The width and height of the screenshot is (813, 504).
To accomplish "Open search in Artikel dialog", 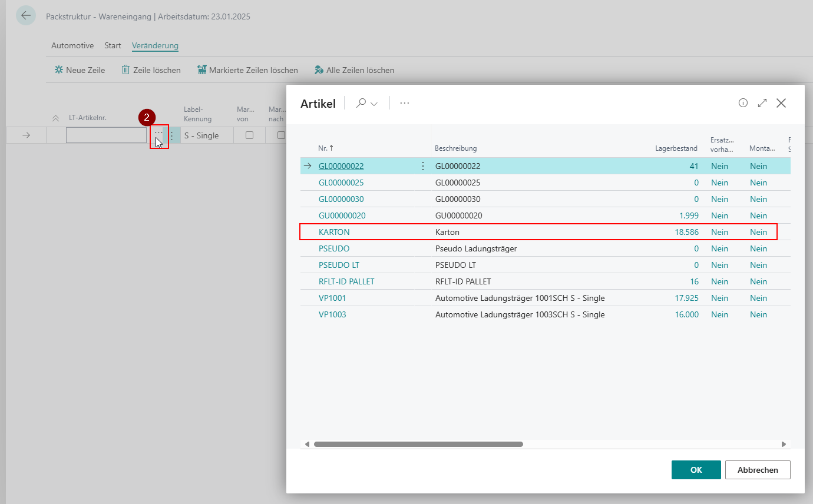I will tap(361, 103).
